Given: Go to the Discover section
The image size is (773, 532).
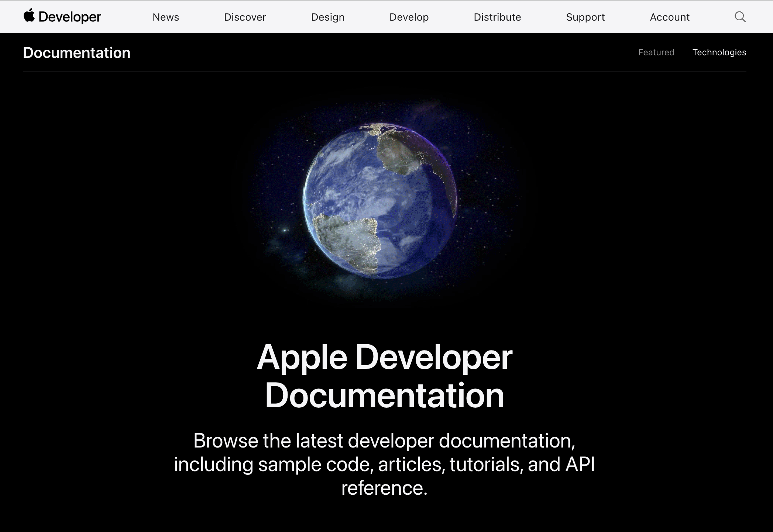Looking at the screenshot, I should pyautogui.click(x=245, y=17).
